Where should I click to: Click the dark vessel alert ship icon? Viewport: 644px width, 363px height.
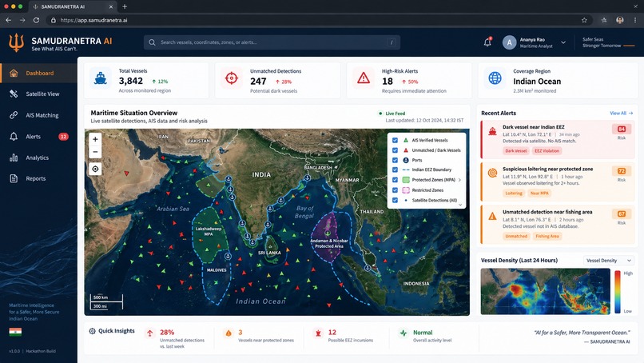492,132
